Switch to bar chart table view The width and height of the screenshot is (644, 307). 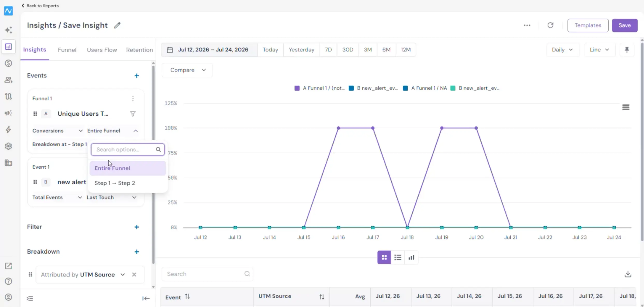(x=411, y=257)
